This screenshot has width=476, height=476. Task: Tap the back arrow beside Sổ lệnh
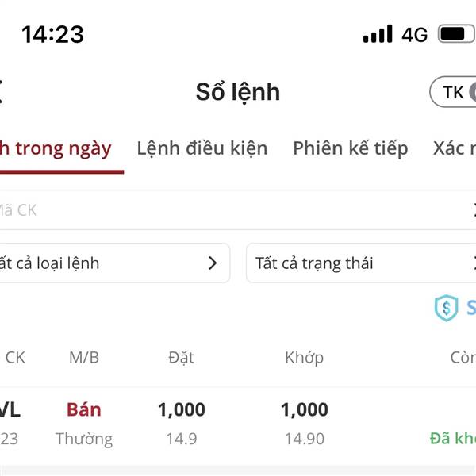tap(2, 92)
